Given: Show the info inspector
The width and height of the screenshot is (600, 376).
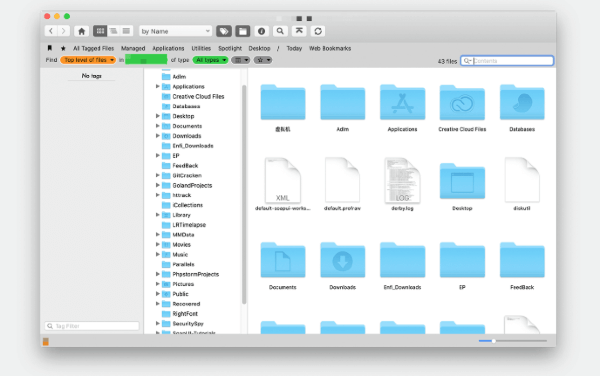Looking at the screenshot, I should point(261,31).
